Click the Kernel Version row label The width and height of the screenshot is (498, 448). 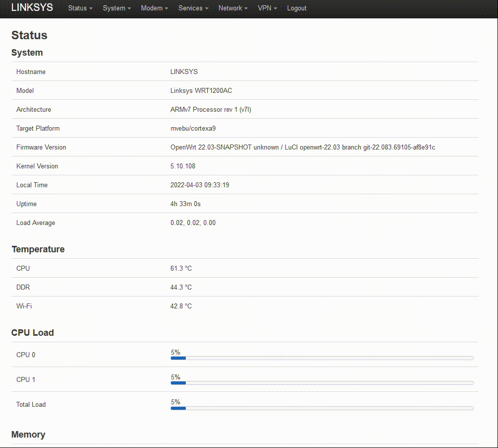[x=37, y=166]
